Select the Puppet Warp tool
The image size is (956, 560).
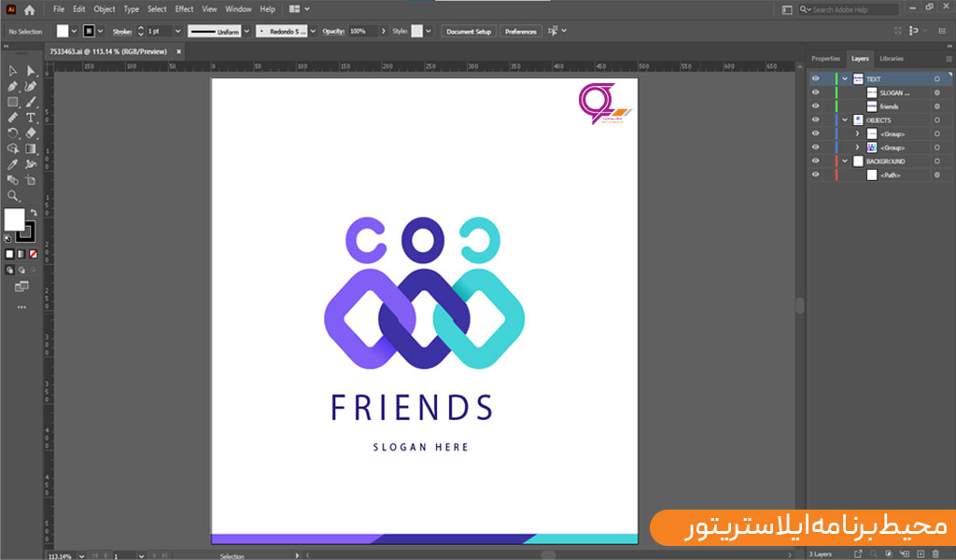click(x=31, y=164)
